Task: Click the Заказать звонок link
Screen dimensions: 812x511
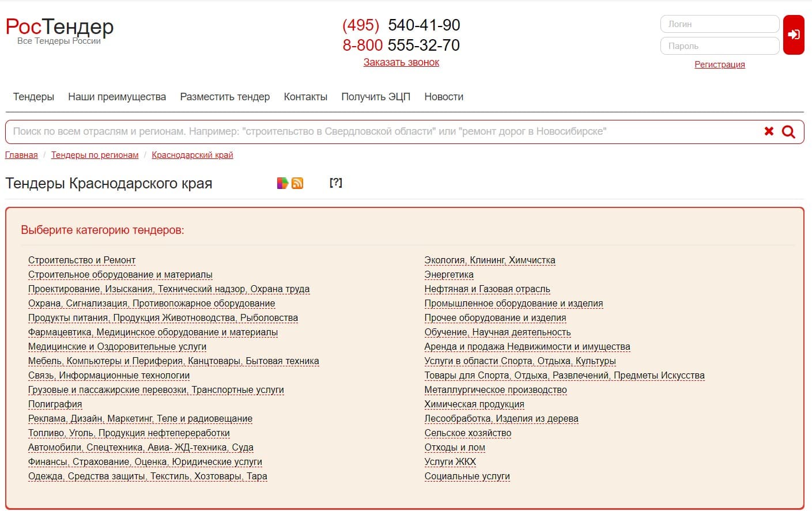Action: pyautogui.click(x=401, y=62)
